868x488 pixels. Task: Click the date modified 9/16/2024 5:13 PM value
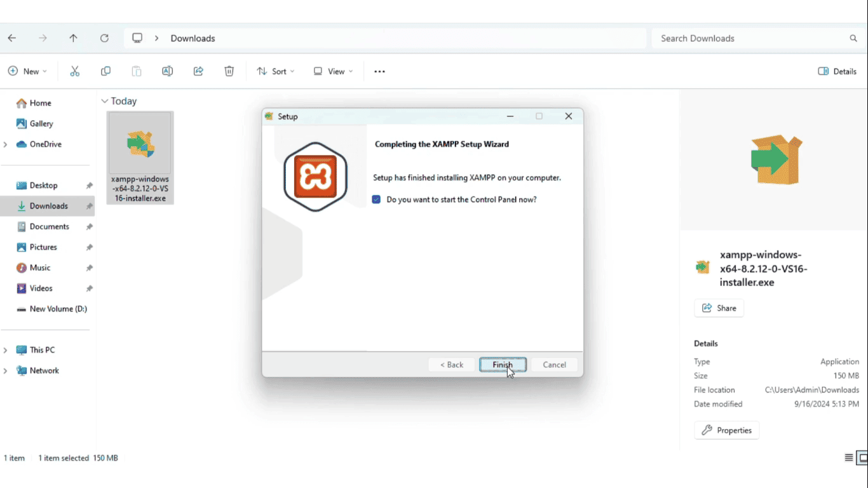pos(827,404)
